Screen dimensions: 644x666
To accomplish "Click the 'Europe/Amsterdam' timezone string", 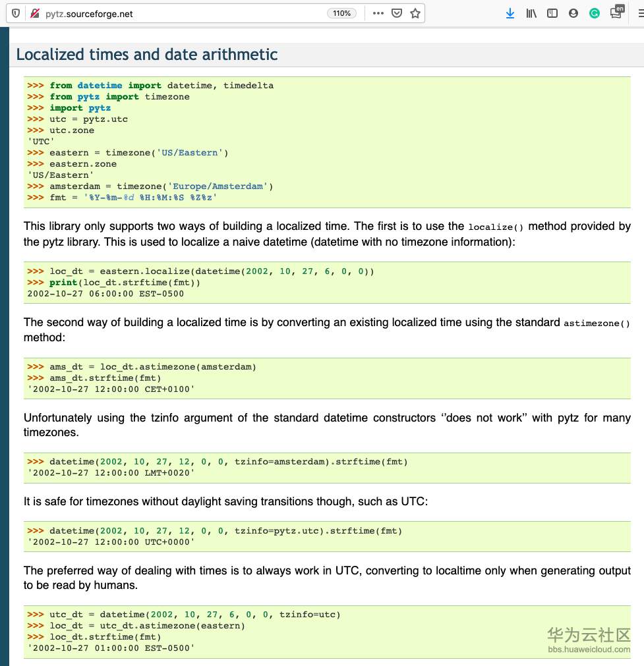I will pos(218,186).
